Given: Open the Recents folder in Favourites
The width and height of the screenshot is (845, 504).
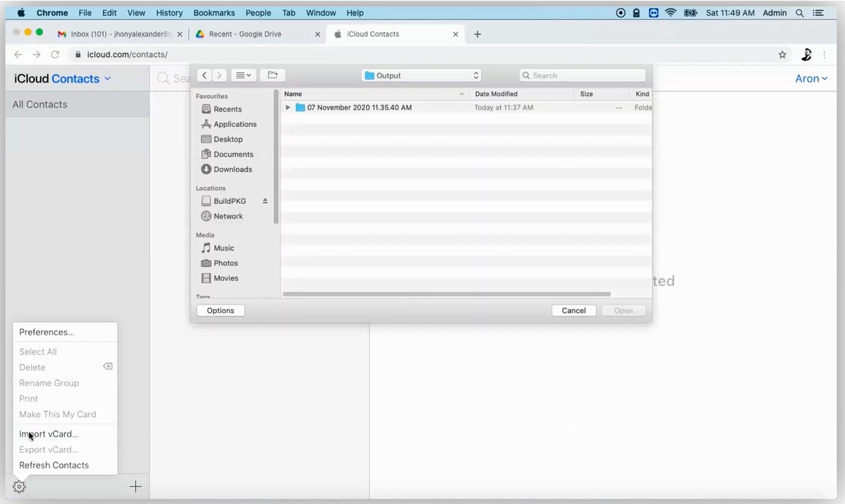Looking at the screenshot, I should (x=227, y=109).
